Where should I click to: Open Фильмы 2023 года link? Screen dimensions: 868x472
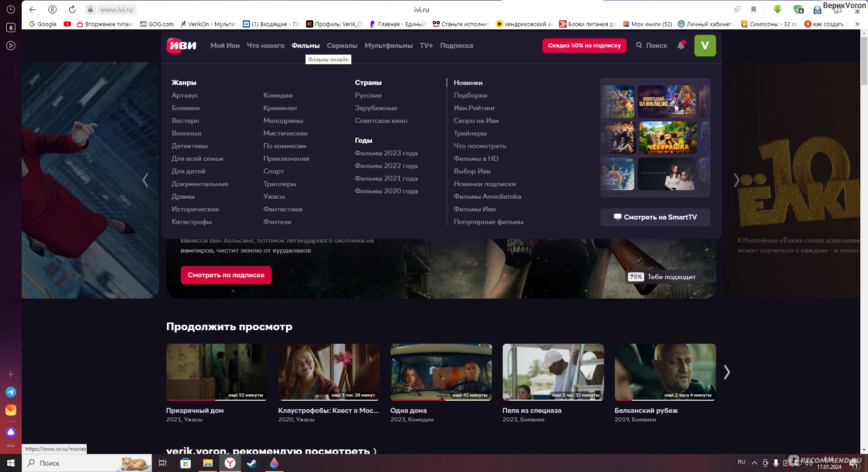pyautogui.click(x=386, y=153)
